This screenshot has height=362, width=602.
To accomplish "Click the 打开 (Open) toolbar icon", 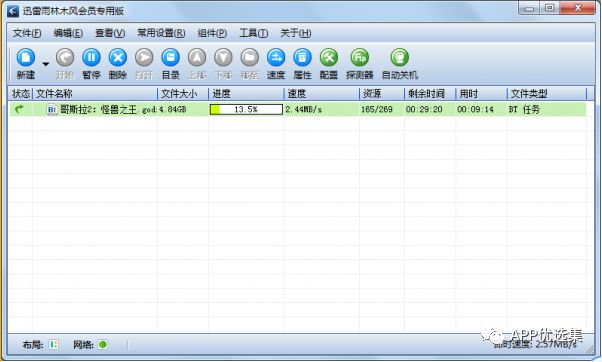I will 144,58.
